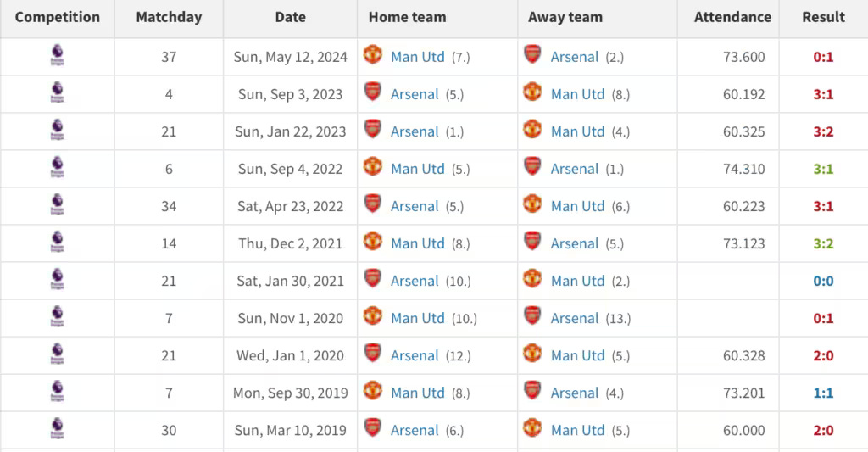Click Arsenal link in Apr 23, 2022 home team

coord(415,207)
